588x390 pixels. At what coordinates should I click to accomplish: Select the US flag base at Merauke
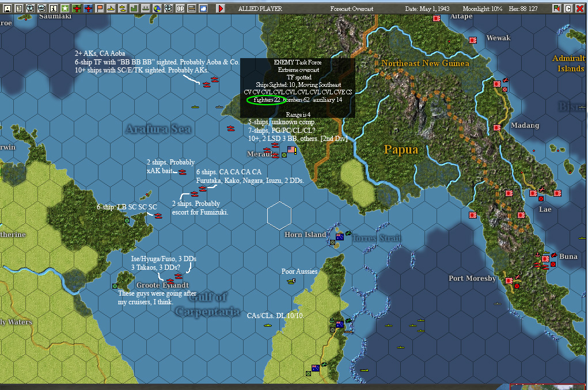coord(292,150)
